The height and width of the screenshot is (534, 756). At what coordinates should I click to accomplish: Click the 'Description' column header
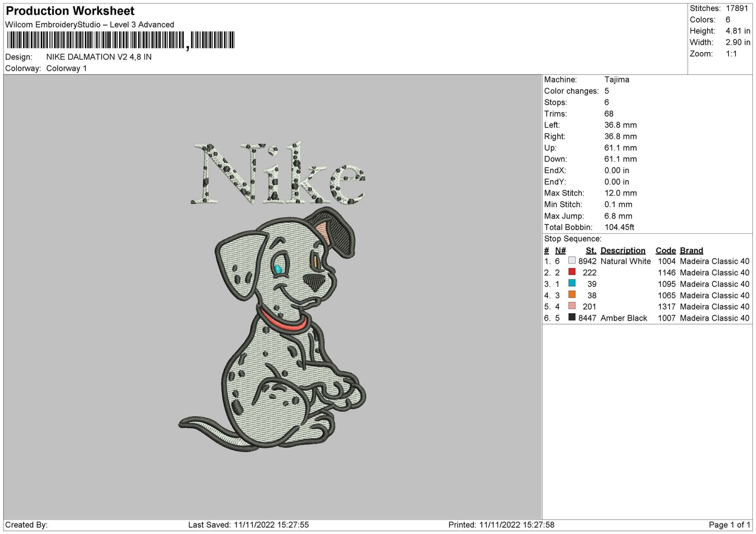point(623,251)
